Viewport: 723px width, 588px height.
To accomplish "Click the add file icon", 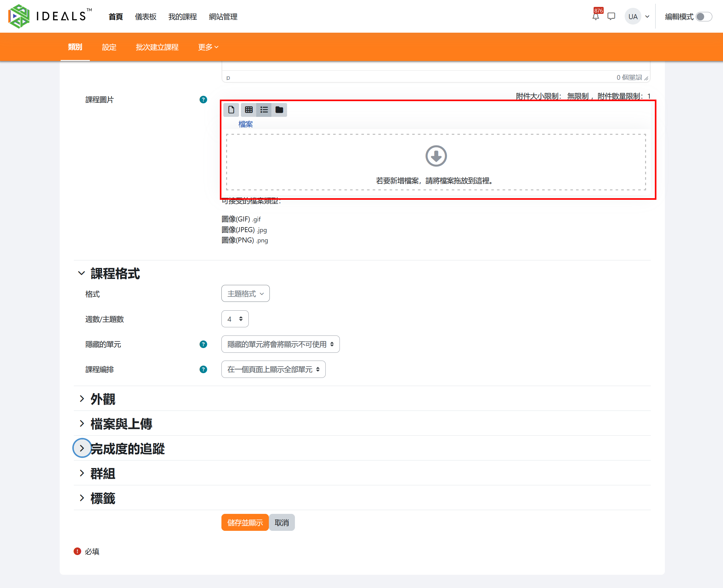I will tap(231, 110).
